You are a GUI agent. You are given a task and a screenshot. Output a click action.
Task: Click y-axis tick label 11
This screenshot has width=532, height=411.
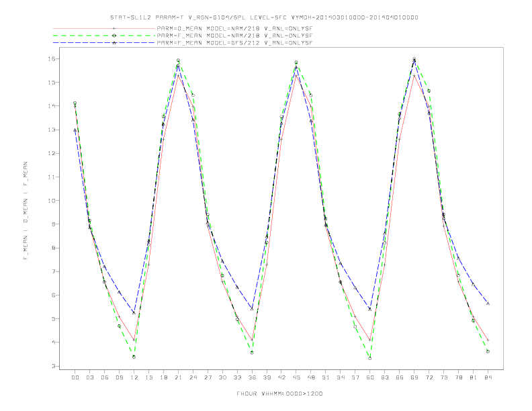[52, 177]
